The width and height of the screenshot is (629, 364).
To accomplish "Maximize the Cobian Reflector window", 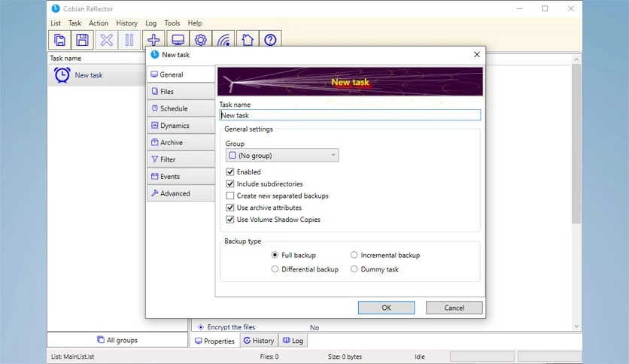I will [x=545, y=8].
